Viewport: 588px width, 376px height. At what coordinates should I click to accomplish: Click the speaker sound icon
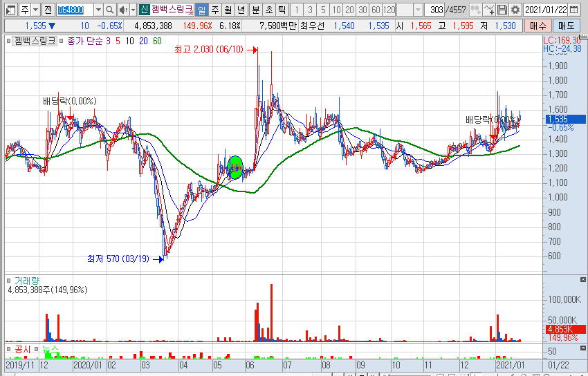pyautogui.click(x=122, y=10)
